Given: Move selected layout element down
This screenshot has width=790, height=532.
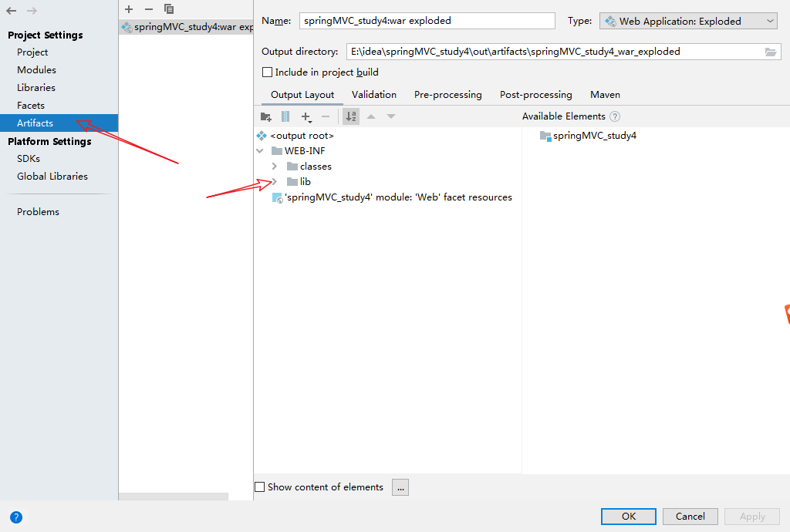Looking at the screenshot, I should coord(390,116).
